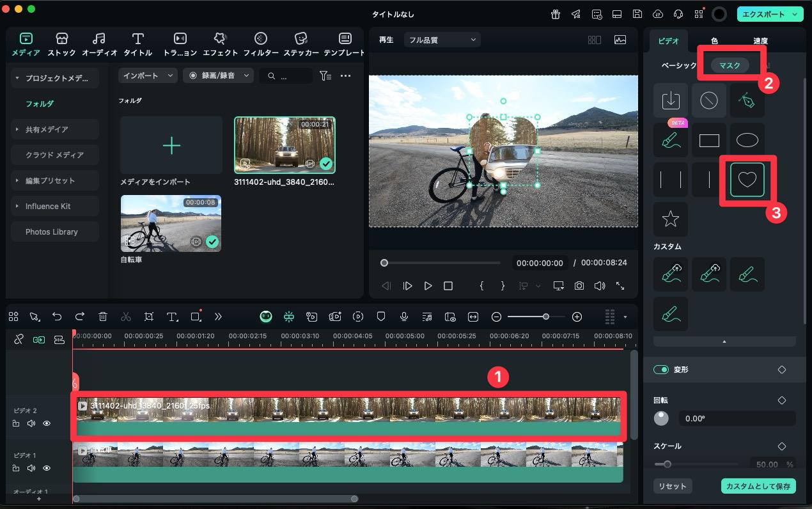Image resolution: width=812 pixels, height=509 pixels.
Task: Pick the rectangle mask shape
Action: coord(708,141)
